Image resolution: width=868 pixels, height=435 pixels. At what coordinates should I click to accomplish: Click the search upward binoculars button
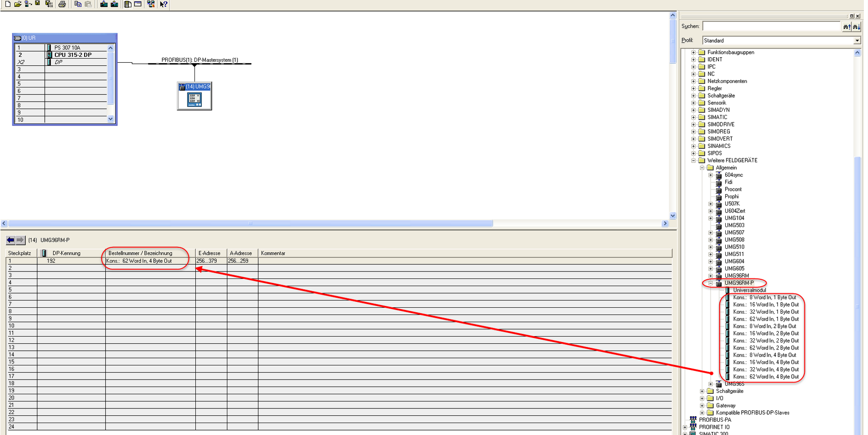click(847, 27)
